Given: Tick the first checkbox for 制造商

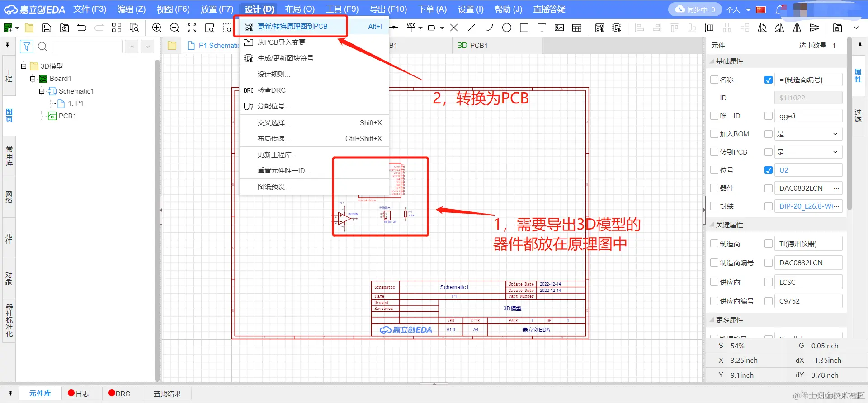Looking at the screenshot, I should (x=714, y=244).
